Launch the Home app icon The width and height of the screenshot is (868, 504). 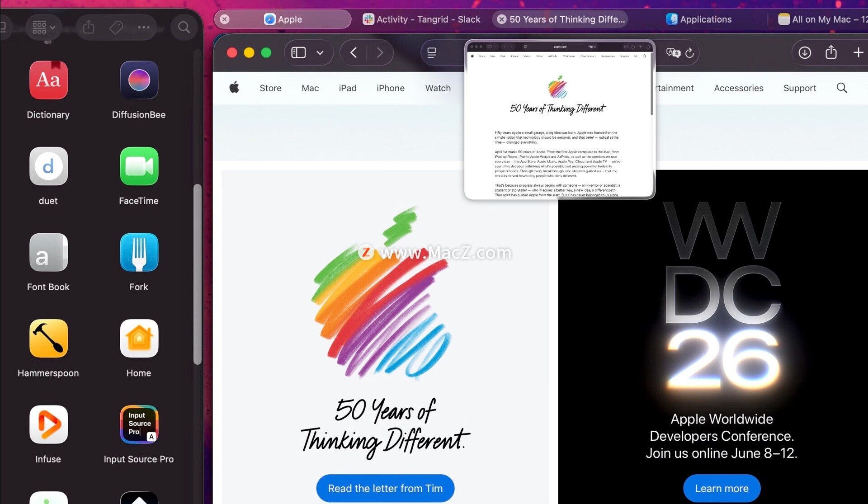click(139, 338)
